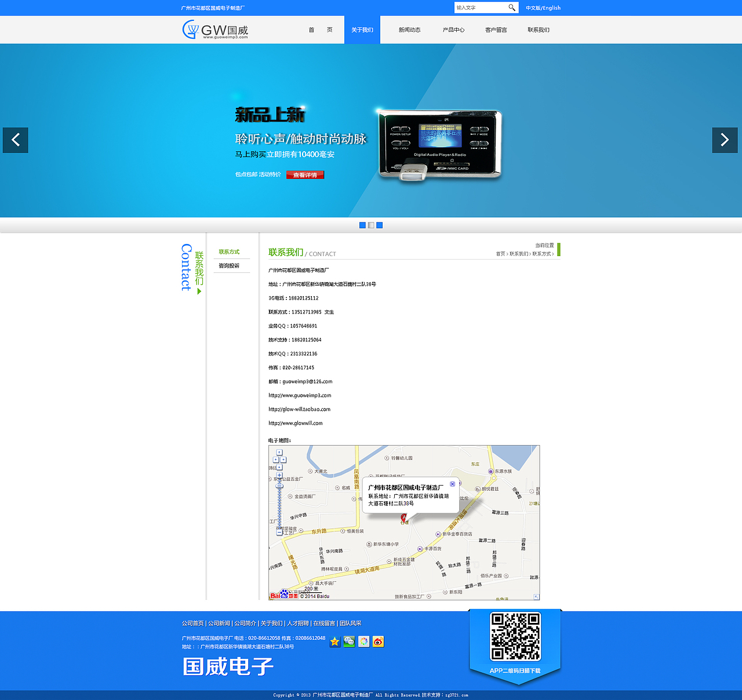Click the map zoom slider handle
The height and width of the screenshot is (700, 742).
(x=279, y=486)
